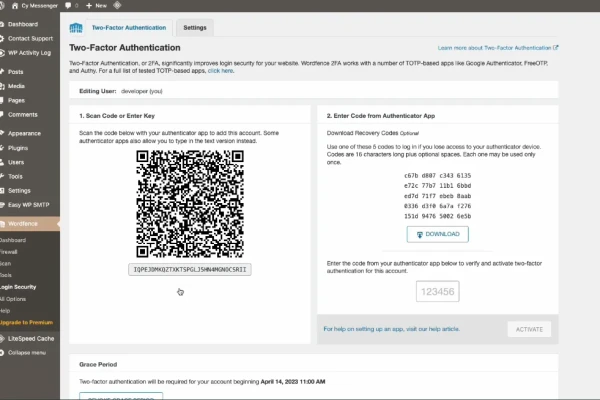The width and height of the screenshot is (600, 400).
Task: Click the Grace Period section heading
Action: pyautogui.click(x=98, y=364)
